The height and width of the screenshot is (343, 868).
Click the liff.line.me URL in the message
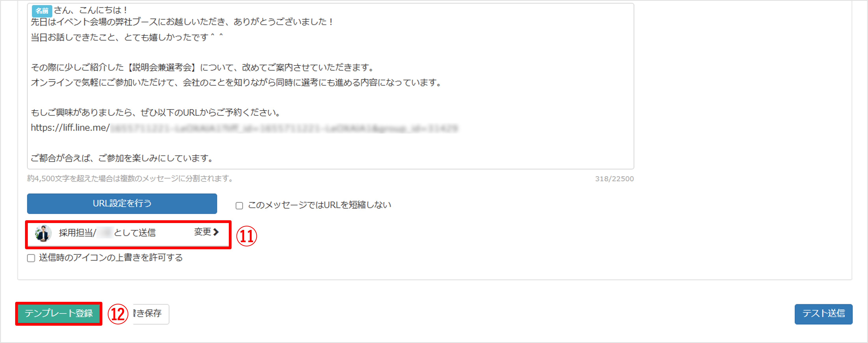(244, 128)
